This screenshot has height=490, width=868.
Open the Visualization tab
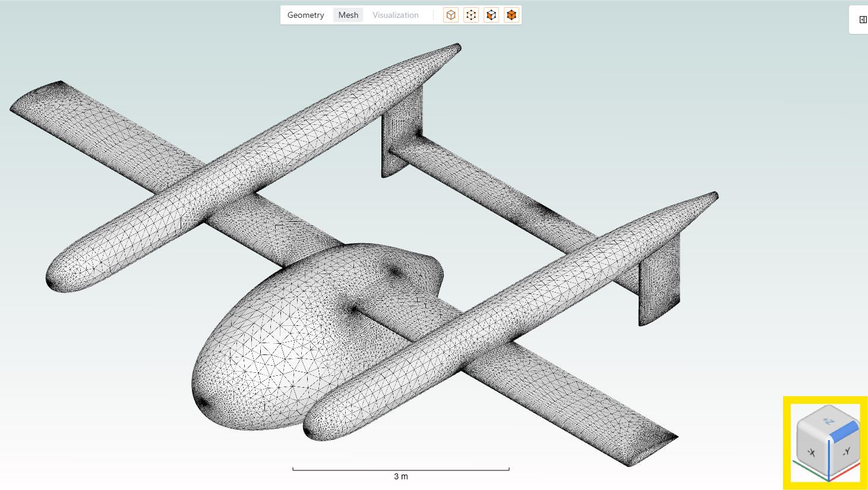click(x=395, y=15)
